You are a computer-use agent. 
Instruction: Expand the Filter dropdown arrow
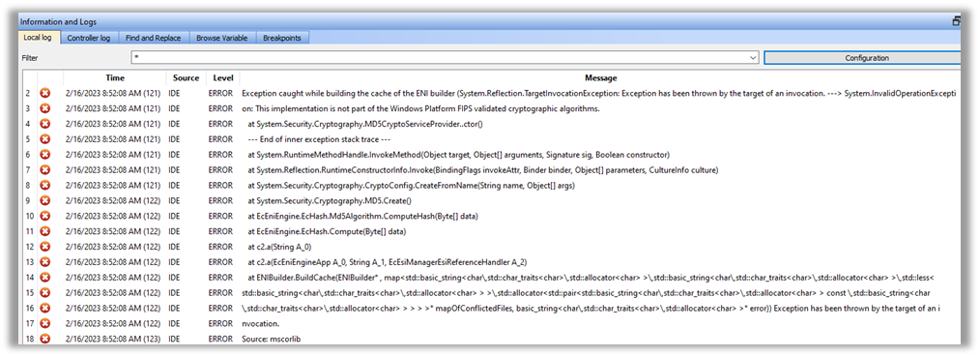(753, 58)
